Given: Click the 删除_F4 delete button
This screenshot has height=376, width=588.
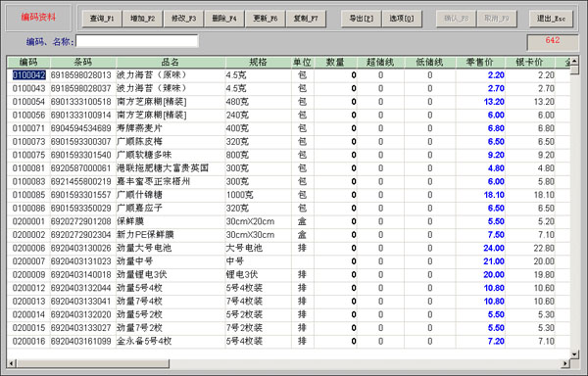Looking at the screenshot, I should click(224, 19).
